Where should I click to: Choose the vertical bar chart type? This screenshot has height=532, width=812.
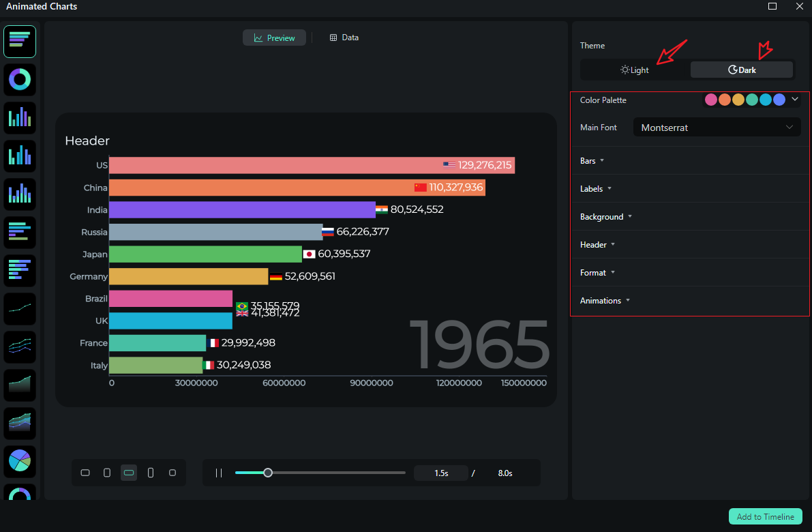pyautogui.click(x=19, y=118)
